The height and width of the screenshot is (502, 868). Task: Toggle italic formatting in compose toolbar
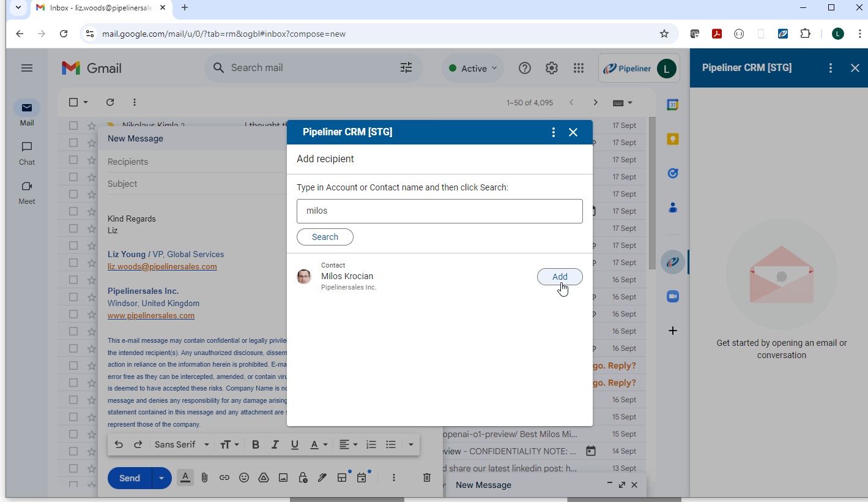[275, 444]
